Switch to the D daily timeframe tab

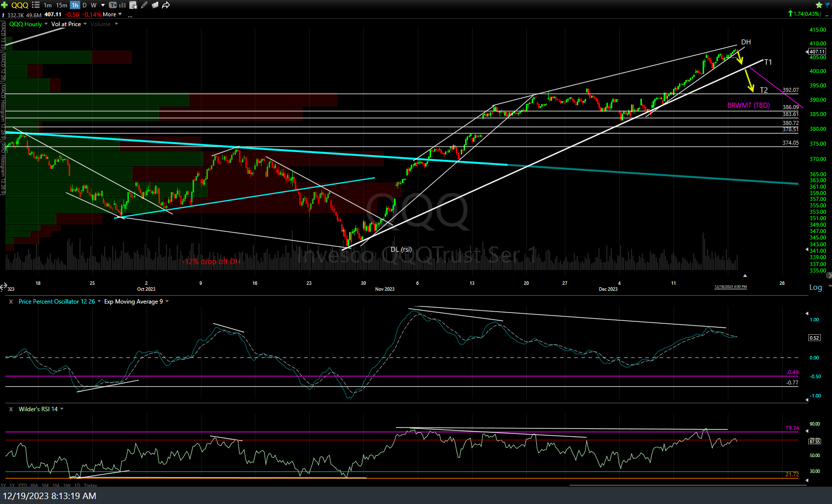pyautogui.click(x=84, y=5)
